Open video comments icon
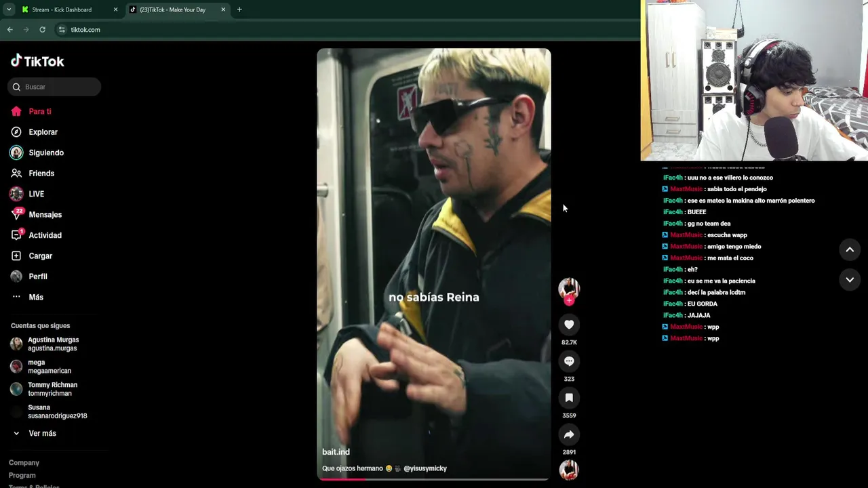868x488 pixels. pyautogui.click(x=569, y=361)
